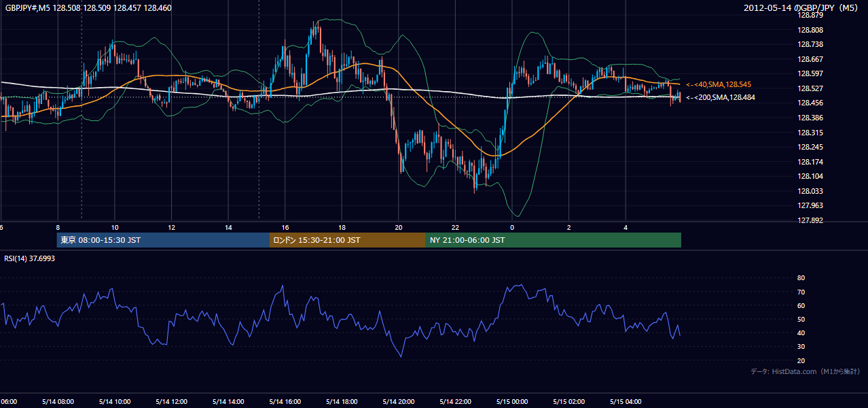This screenshot has height=408, width=868.
Task: Click hour tick 10 under price chart
Action: [115, 228]
